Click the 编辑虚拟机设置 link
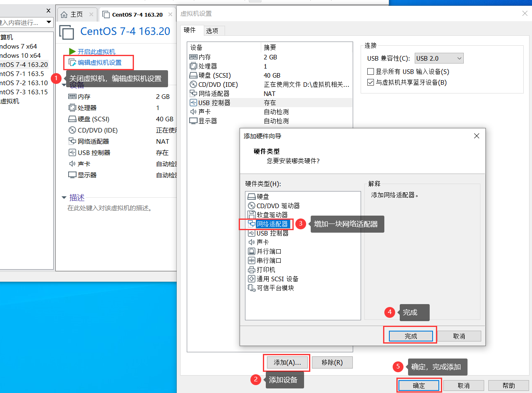 tap(99, 62)
